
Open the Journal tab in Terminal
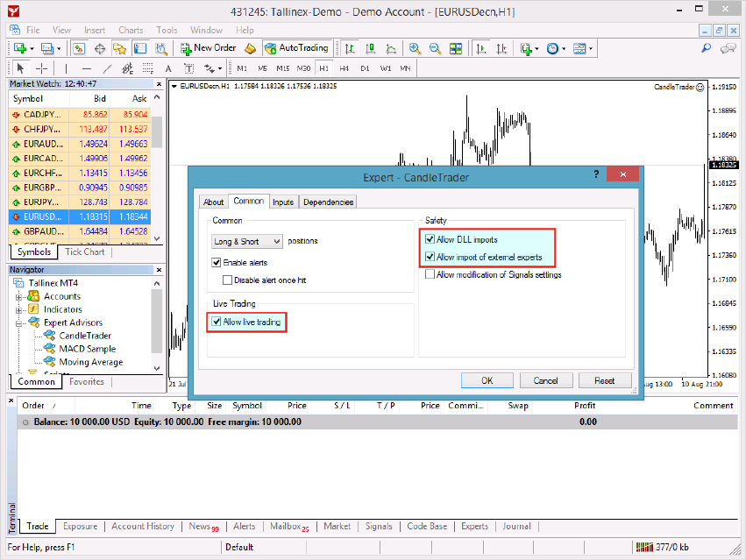(x=516, y=526)
